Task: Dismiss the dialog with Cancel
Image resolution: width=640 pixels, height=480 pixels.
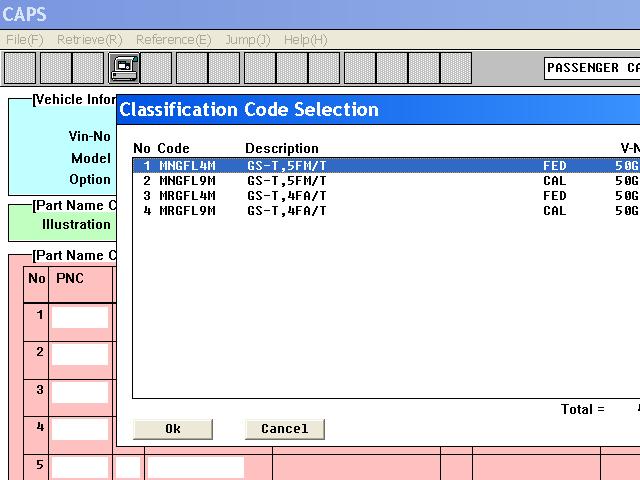Action: (285, 429)
